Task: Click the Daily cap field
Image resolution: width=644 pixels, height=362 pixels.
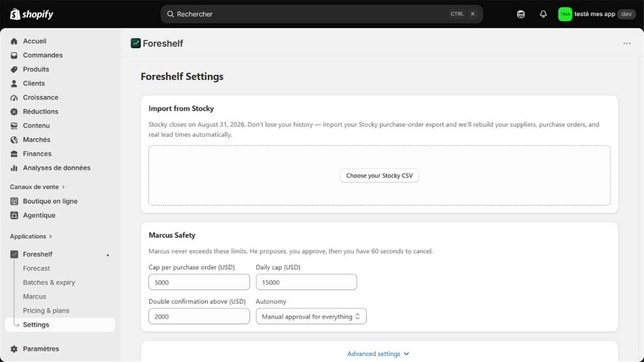Action: click(x=306, y=282)
